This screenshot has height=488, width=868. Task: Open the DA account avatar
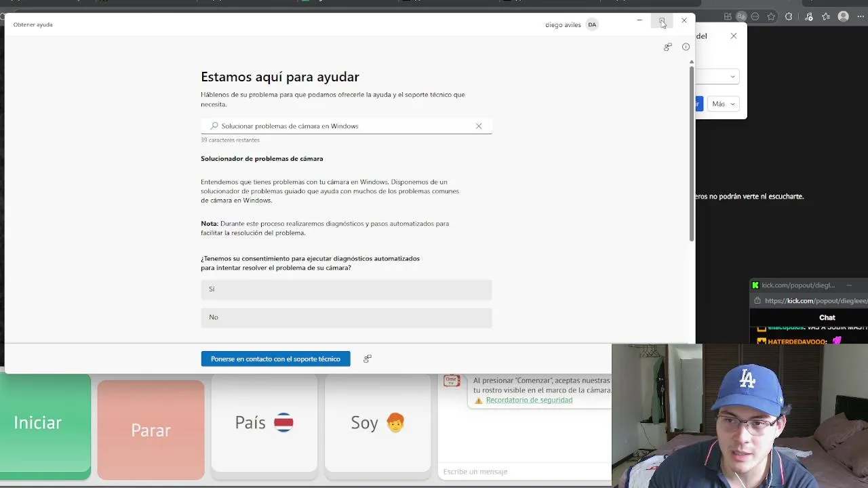[x=592, y=24]
